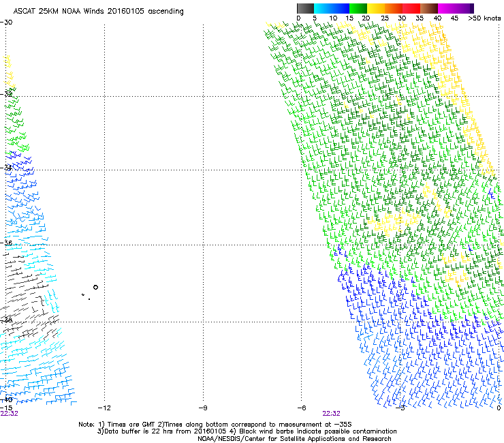Select the yellow 20–25 knots legend swatch
The height and width of the screenshot is (443, 504).
click(376, 8)
